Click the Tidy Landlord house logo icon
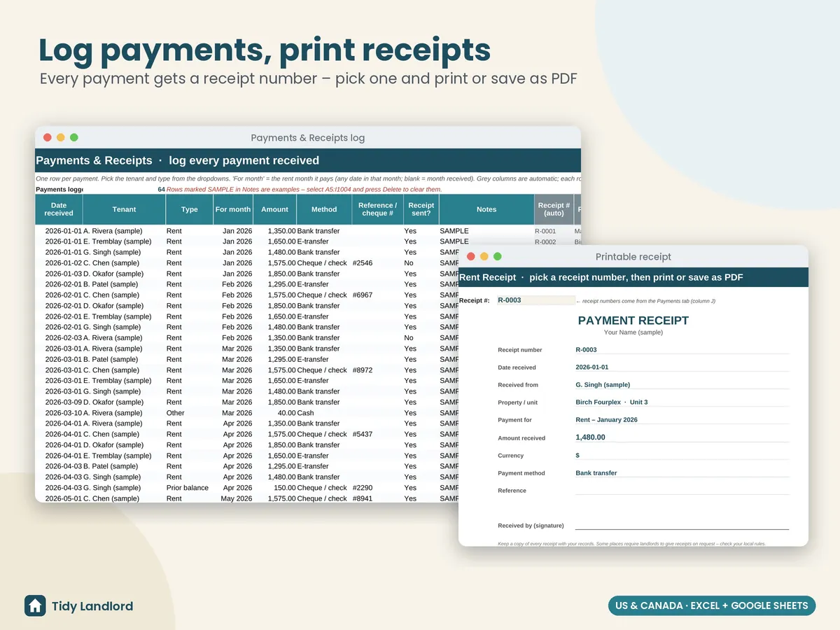Screen dimensions: 840x630 pos(35,606)
